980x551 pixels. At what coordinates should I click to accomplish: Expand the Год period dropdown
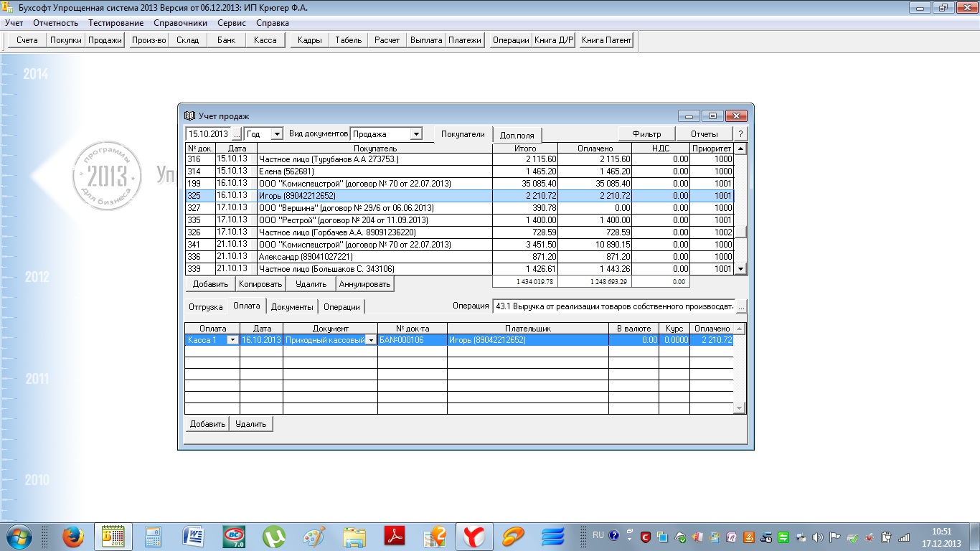(277, 134)
